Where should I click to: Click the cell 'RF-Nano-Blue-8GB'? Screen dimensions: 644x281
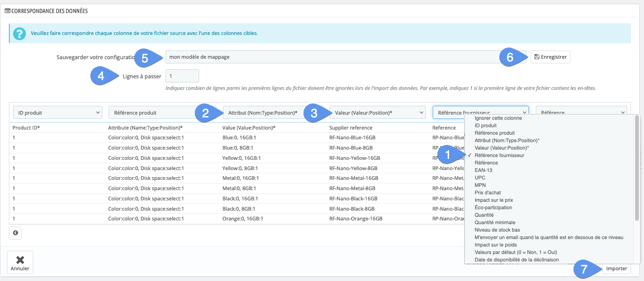coord(351,148)
